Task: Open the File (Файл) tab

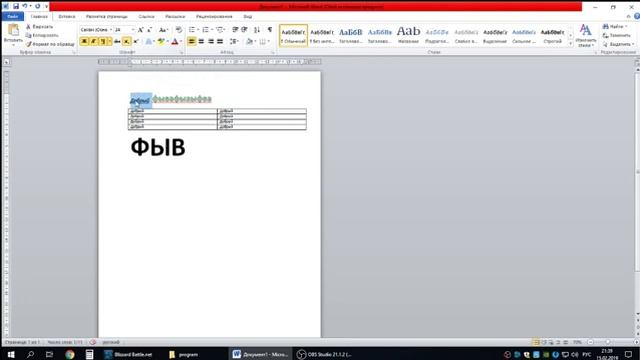Action: tap(13, 16)
